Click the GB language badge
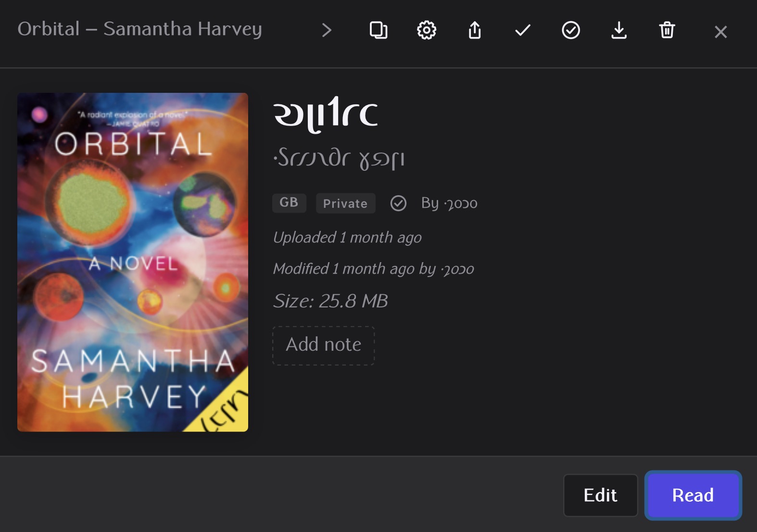The image size is (757, 532). [289, 203]
